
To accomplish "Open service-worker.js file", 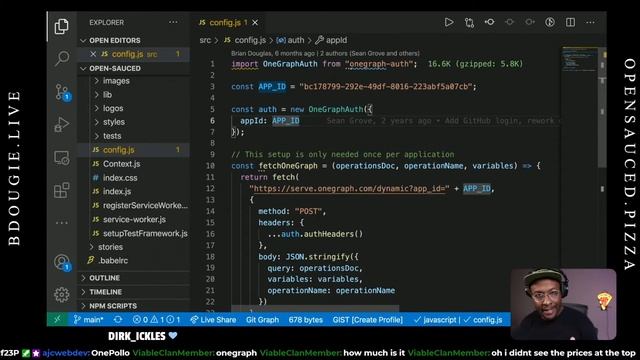I will point(134,220).
